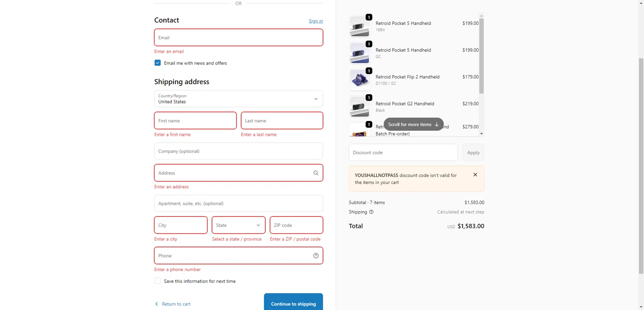644x310 pixels.
Task: Click the down arrow of order list scrollbar
Action: click(x=481, y=134)
